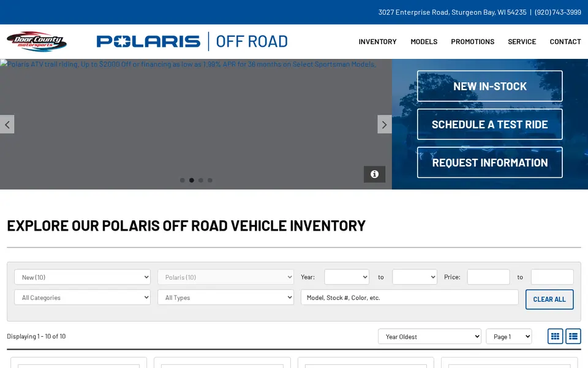588x368 pixels.
Task: Open the Polaris (10) brand dropdown
Action: [x=226, y=277]
